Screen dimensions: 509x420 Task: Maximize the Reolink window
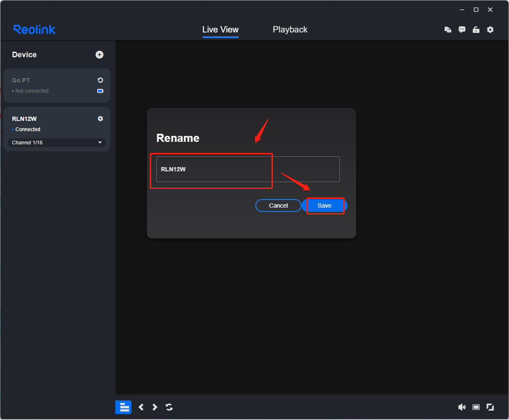pos(476,10)
